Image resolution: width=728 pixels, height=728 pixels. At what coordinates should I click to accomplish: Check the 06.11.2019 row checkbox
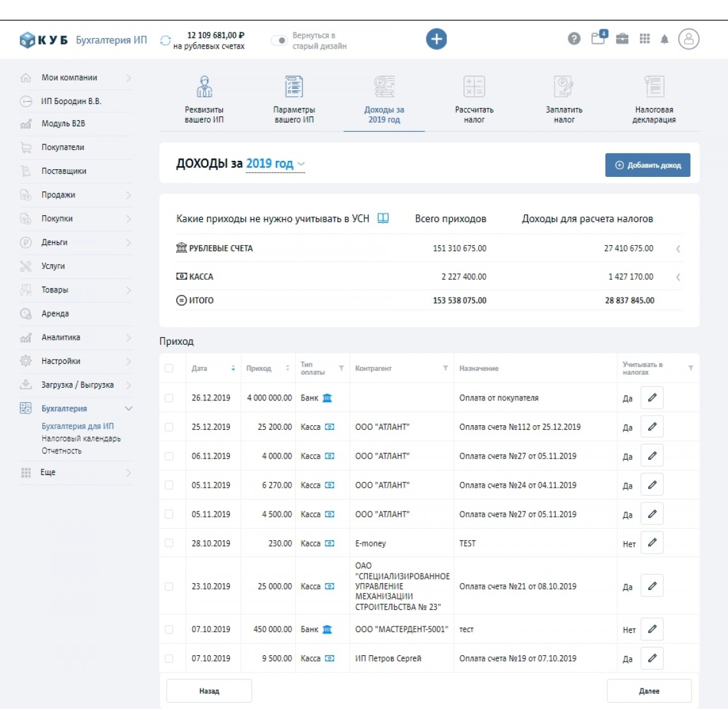tap(169, 456)
